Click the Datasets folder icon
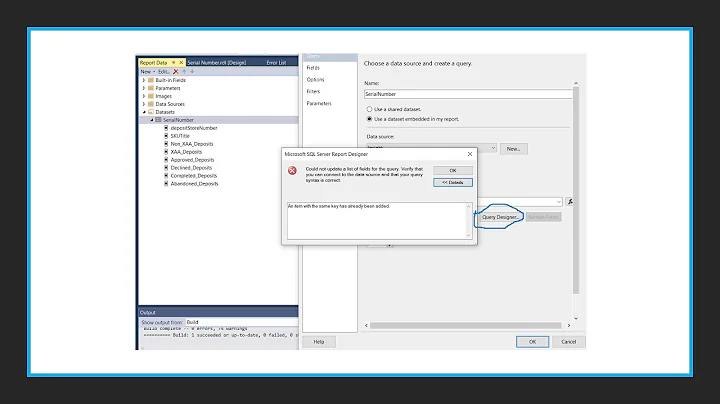 tap(151, 111)
